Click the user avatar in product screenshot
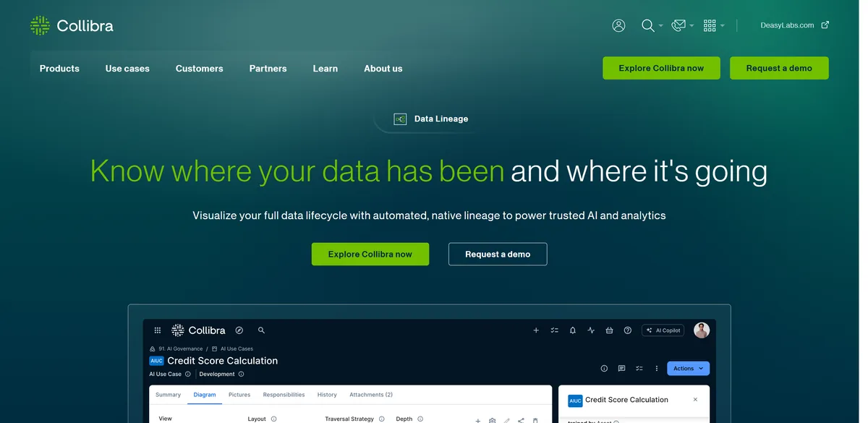 (x=702, y=330)
